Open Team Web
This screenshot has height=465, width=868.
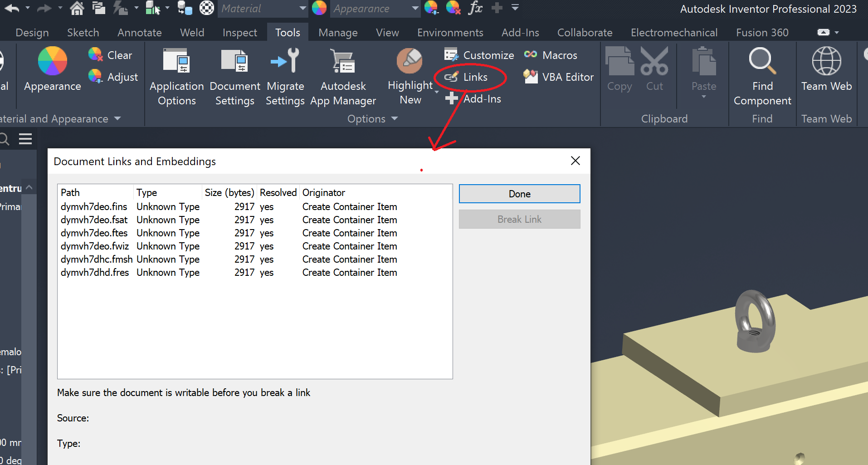click(x=826, y=73)
